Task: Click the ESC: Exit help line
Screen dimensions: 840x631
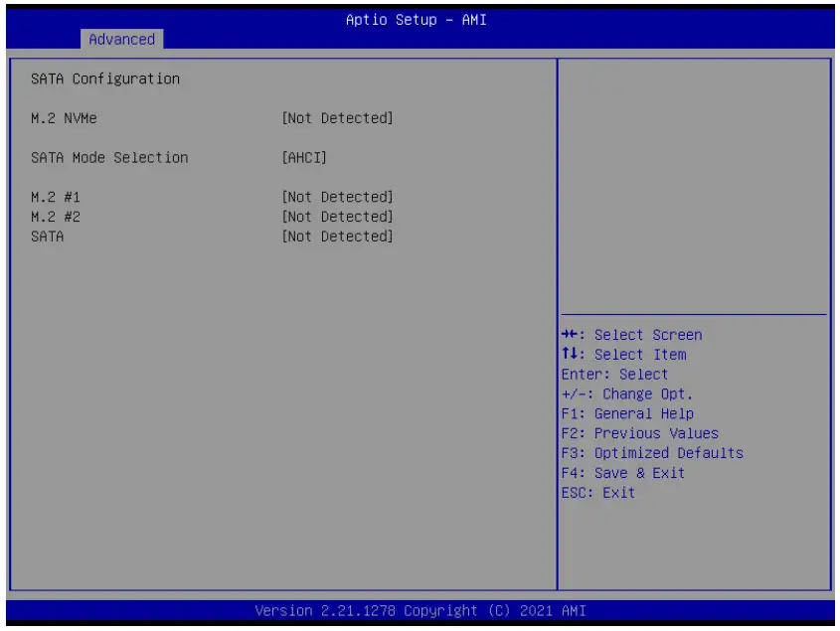Action: pos(598,493)
